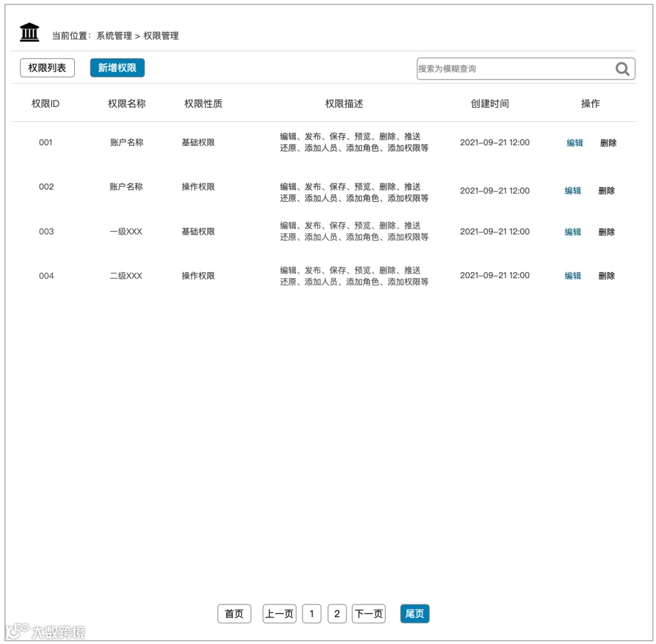
Task: Click creation time of row 004
Action: [x=495, y=276]
